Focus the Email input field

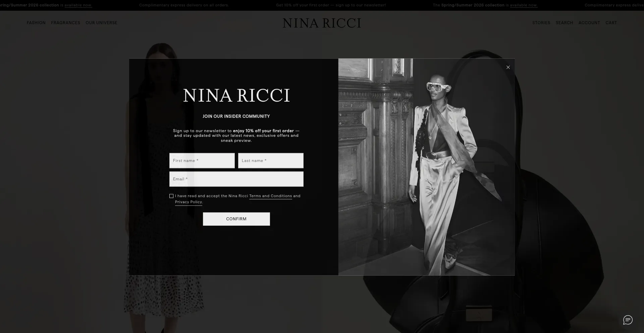236,179
